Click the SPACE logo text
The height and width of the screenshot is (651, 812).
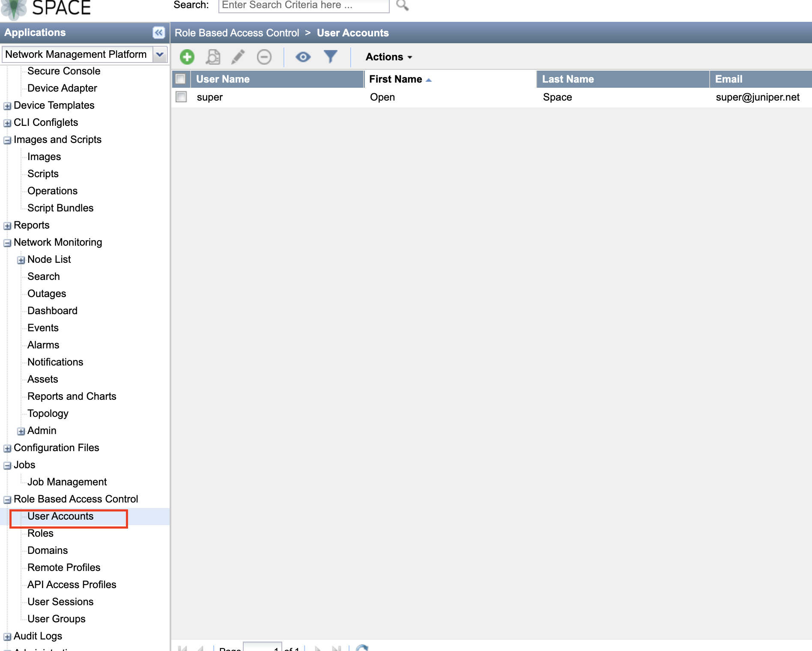pos(62,8)
